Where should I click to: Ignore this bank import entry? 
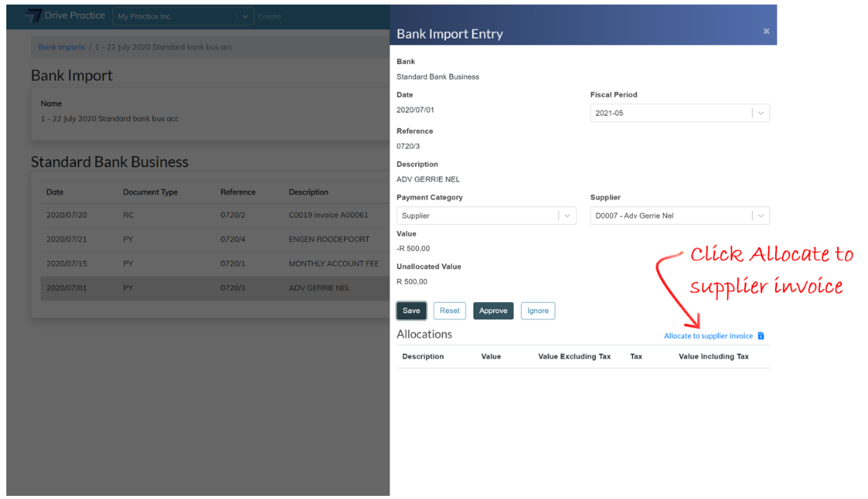coord(538,311)
